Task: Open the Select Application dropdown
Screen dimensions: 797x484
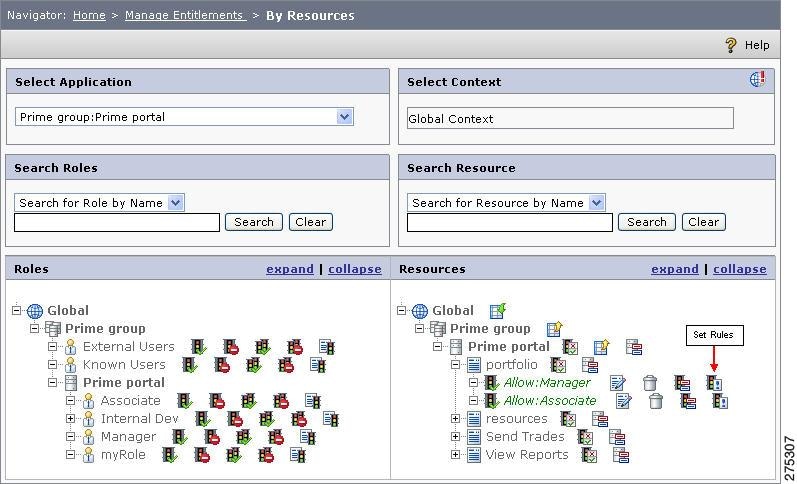Action: point(345,117)
